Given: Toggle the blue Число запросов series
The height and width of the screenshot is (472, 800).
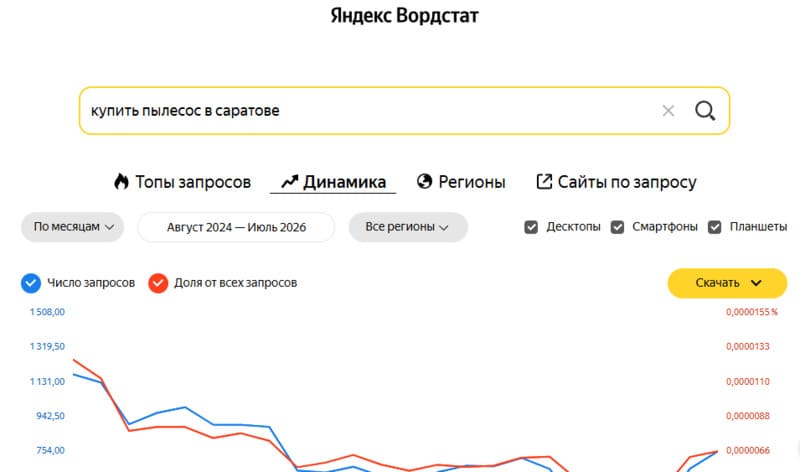Looking at the screenshot, I should 31,283.
